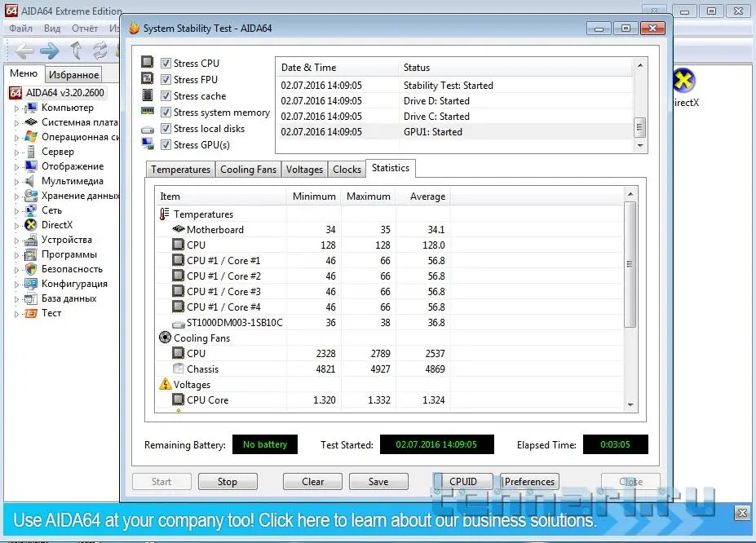Select the Мультимедиа speaker icon
This screenshot has height=543, width=756.
pos(30,181)
